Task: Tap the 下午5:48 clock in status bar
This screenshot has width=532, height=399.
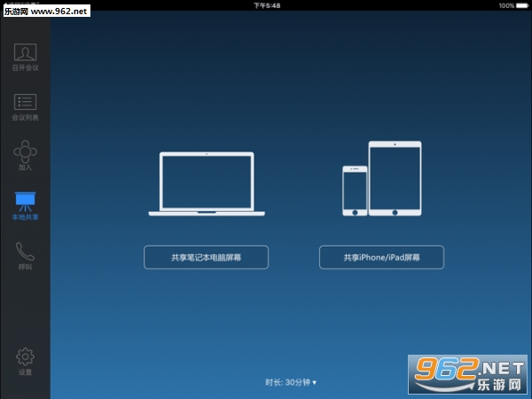Action: point(266,4)
